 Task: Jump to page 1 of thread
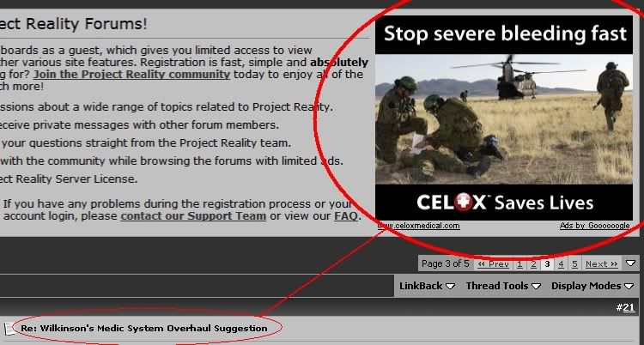(519, 264)
